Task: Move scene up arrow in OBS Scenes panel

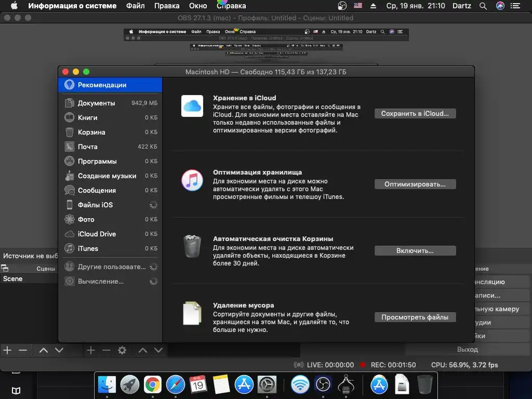Action: (44, 350)
